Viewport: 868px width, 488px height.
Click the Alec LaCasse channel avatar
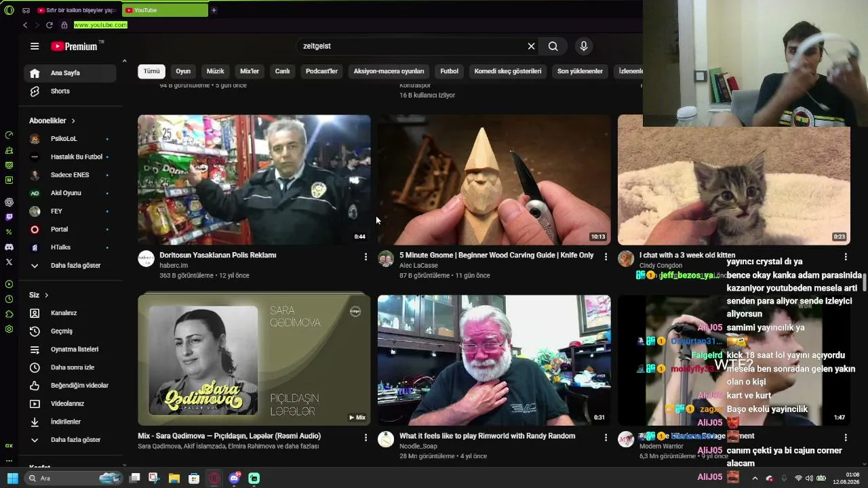(x=386, y=259)
